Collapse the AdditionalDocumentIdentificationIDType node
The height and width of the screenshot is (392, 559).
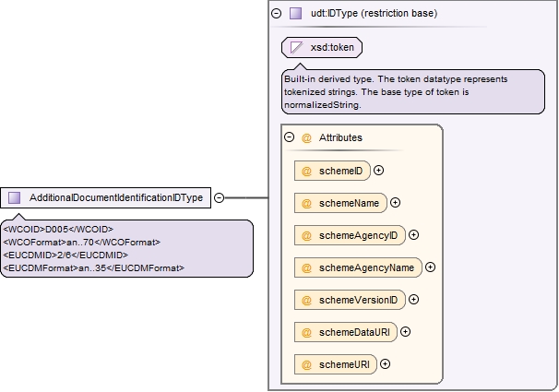(219, 197)
